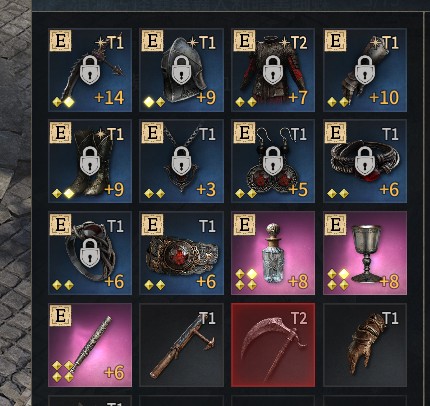Select the +9 helmet item
This screenshot has width=430, height=406.
pos(182,70)
